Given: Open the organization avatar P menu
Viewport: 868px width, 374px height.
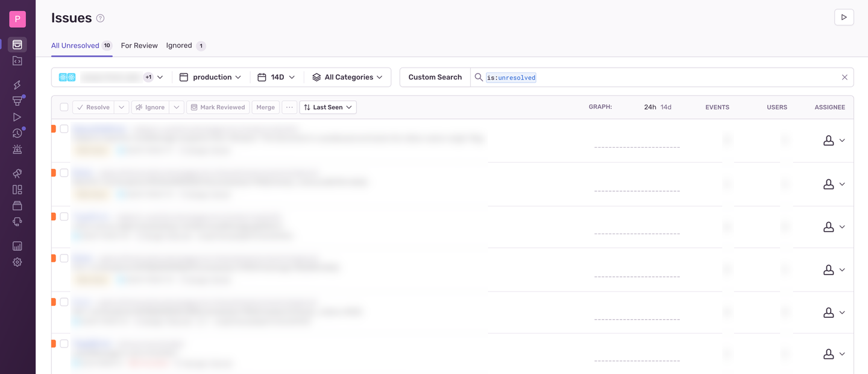Looking at the screenshot, I should click(x=17, y=19).
